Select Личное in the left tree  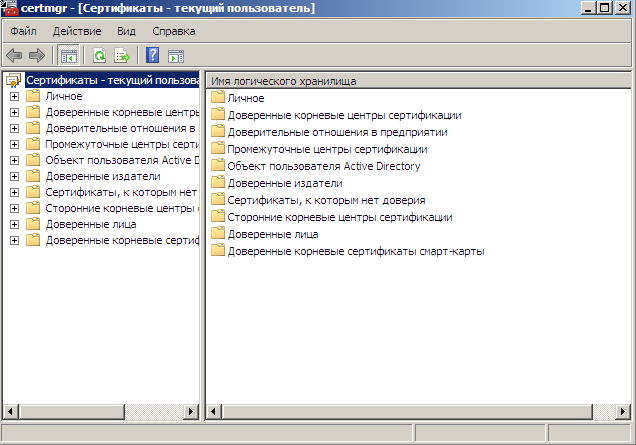pyautogui.click(x=64, y=96)
